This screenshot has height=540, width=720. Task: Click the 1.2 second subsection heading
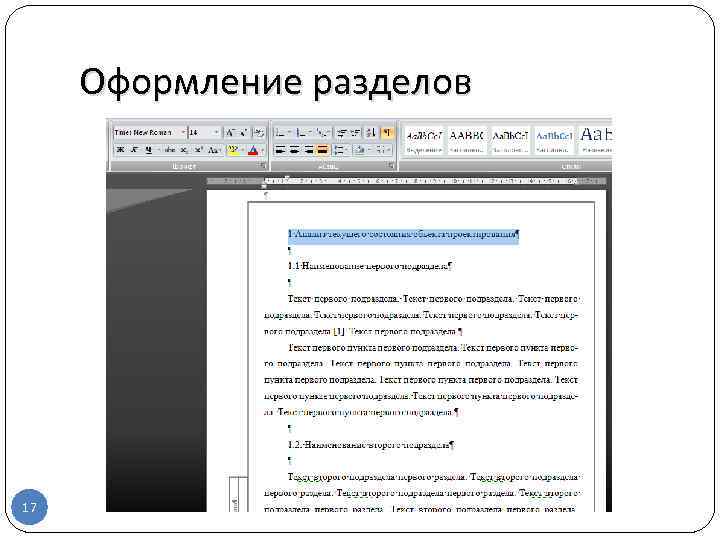coord(371,444)
